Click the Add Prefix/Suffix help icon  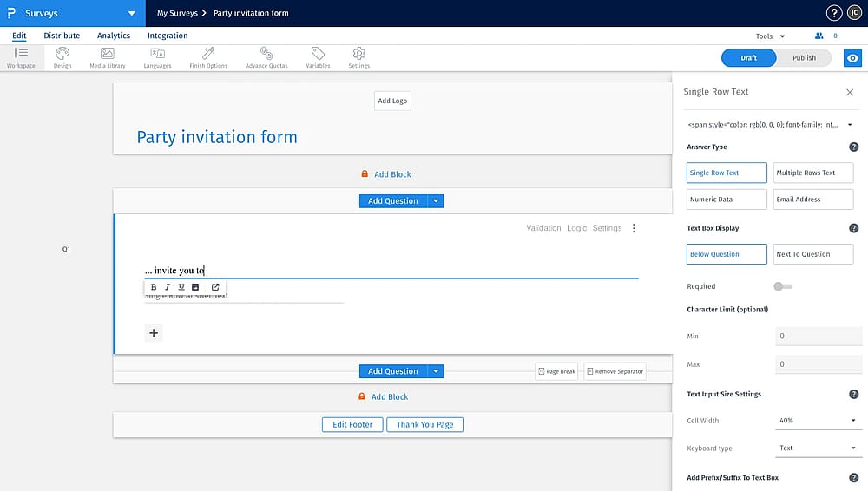coord(853,478)
